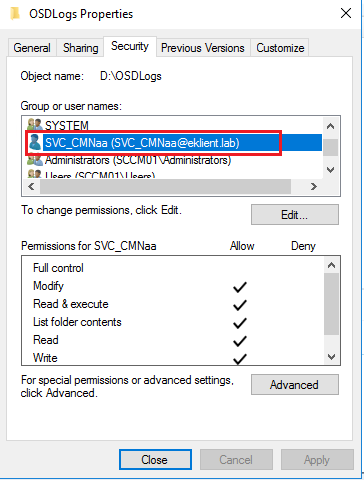Click the permissions list scroll down arrow
This screenshot has height=480, width=364.
coord(331,357)
